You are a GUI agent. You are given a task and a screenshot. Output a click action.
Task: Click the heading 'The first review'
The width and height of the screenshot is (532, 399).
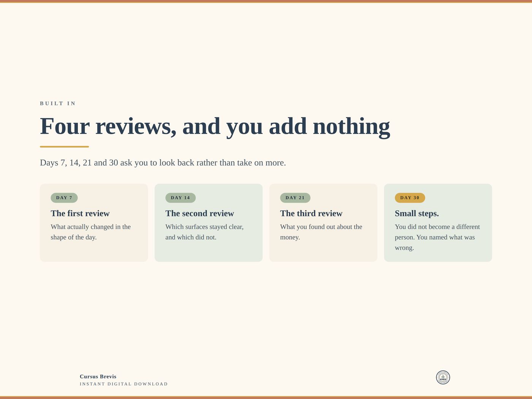(80, 214)
